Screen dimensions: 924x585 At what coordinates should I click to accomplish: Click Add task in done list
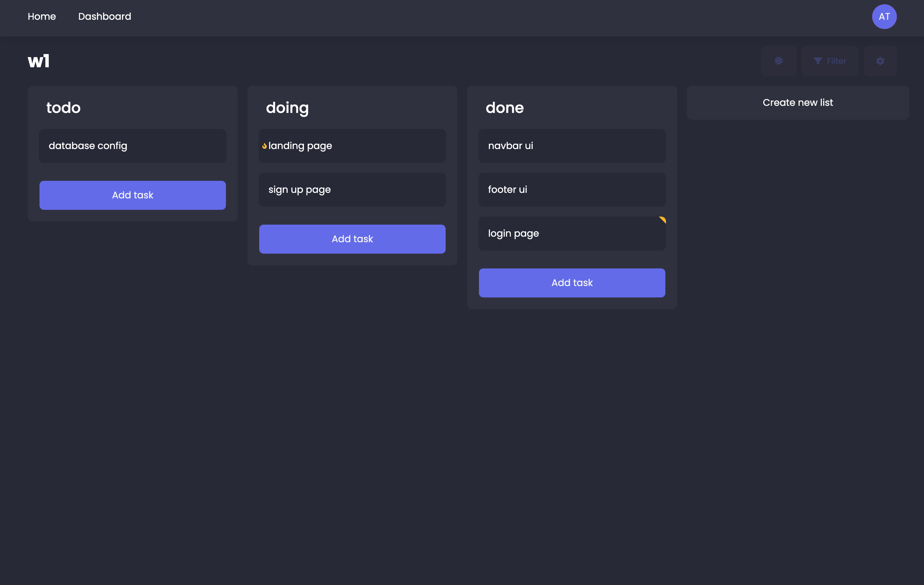click(x=572, y=283)
